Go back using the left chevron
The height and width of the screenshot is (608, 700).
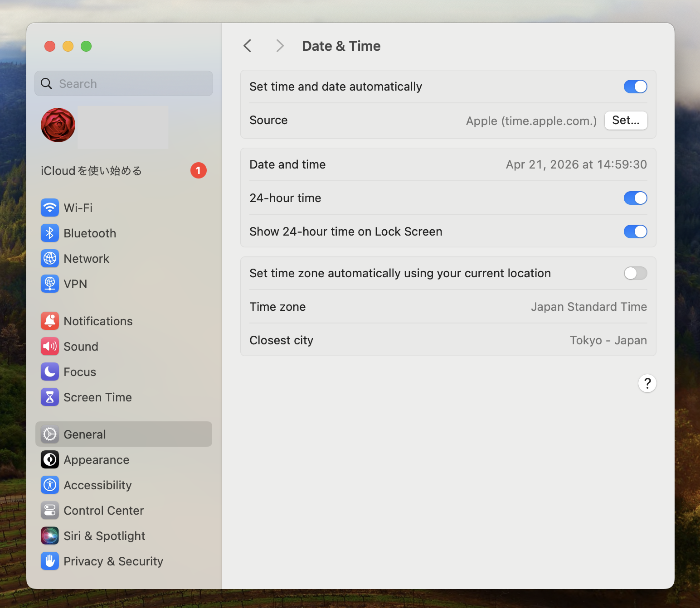click(248, 46)
